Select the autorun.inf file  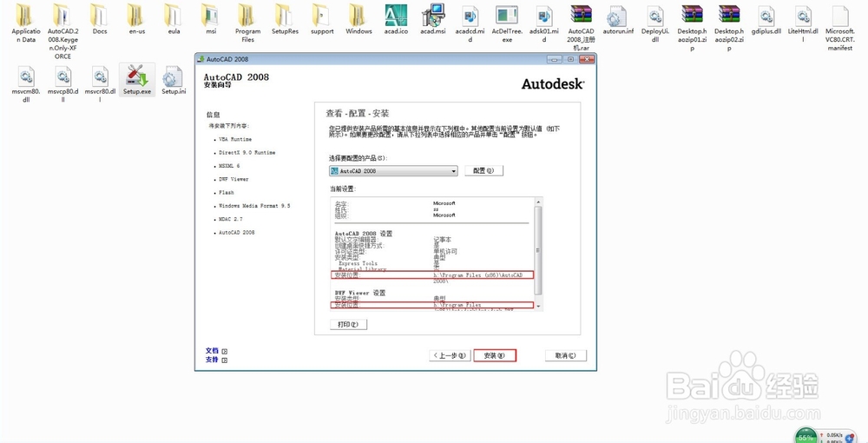618,19
